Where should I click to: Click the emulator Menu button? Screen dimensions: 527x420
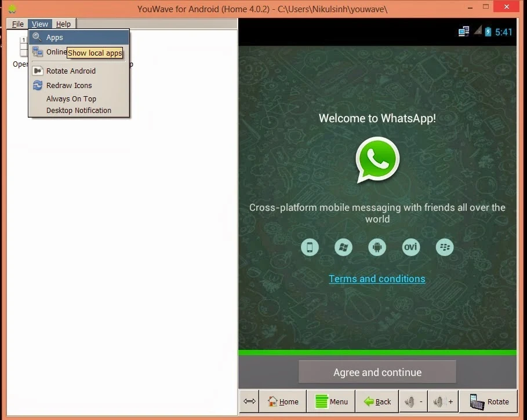tap(331, 401)
